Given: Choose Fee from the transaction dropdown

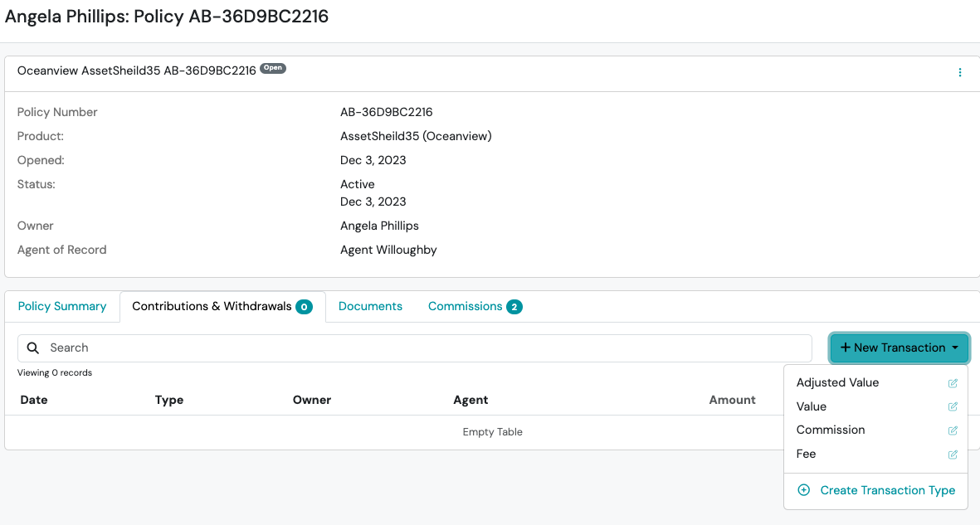Looking at the screenshot, I should 806,454.
